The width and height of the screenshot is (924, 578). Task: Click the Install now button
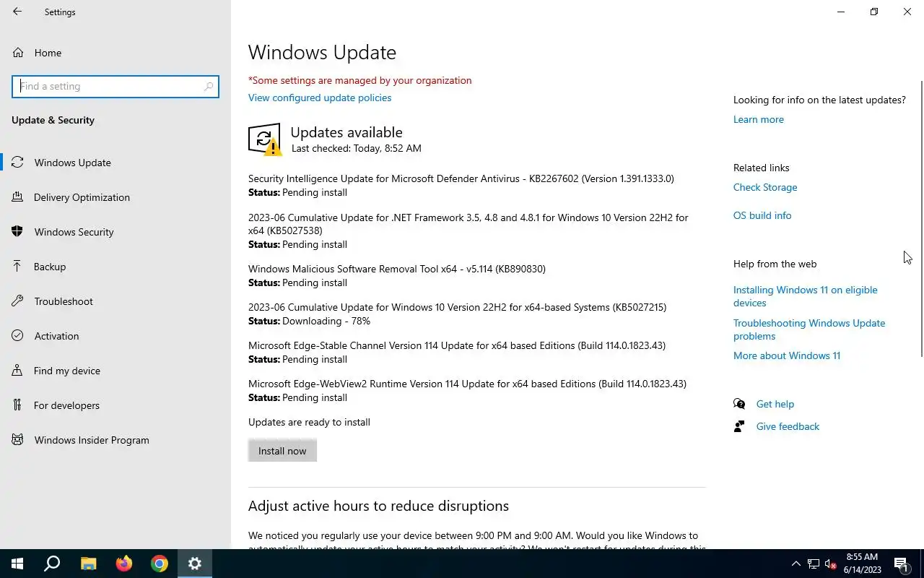[282, 451]
